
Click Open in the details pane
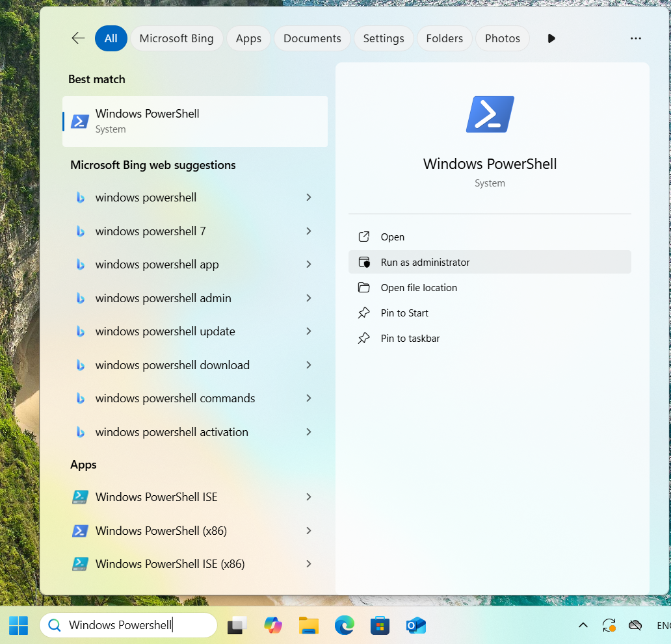tap(490, 237)
